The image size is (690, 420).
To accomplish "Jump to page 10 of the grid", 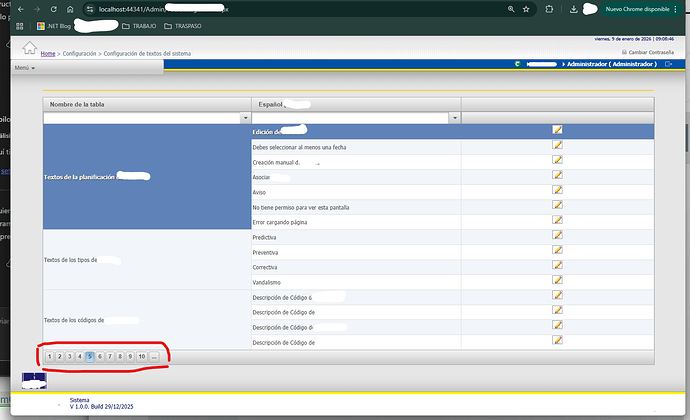I will click(x=142, y=356).
